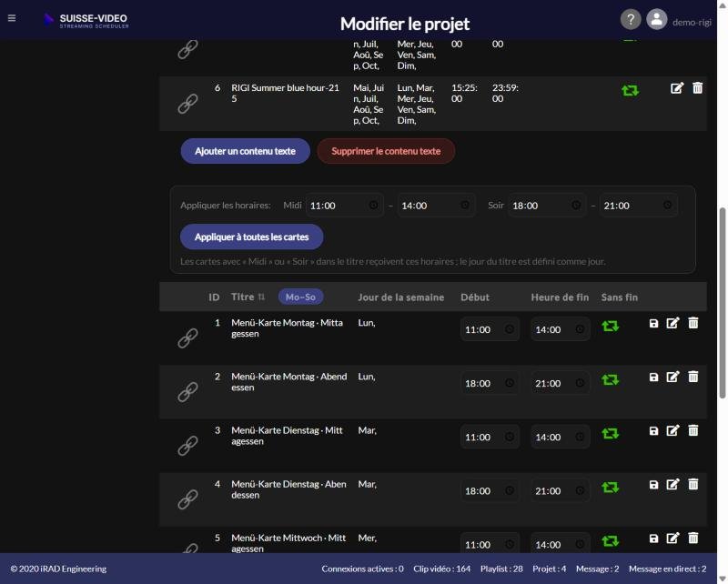Save Menü-Karte Montag Abendessen row
728x584 pixels.
coord(653,378)
